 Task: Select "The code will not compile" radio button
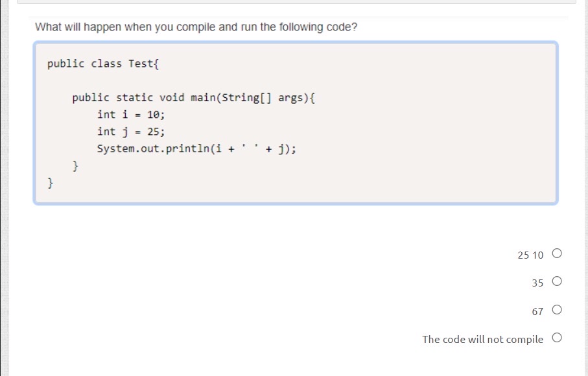(x=556, y=338)
